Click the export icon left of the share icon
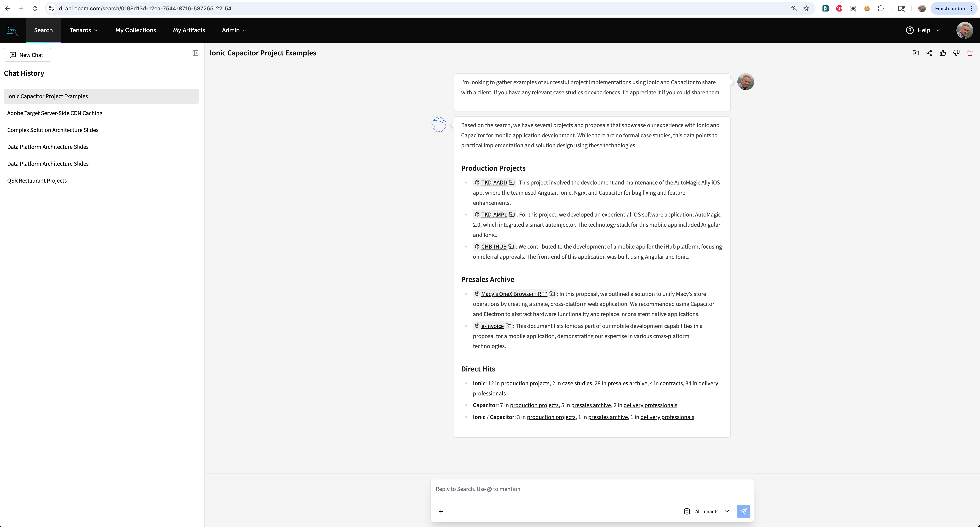Image resolution: width=980 pixels, height=527 pixels. (916, 53)
